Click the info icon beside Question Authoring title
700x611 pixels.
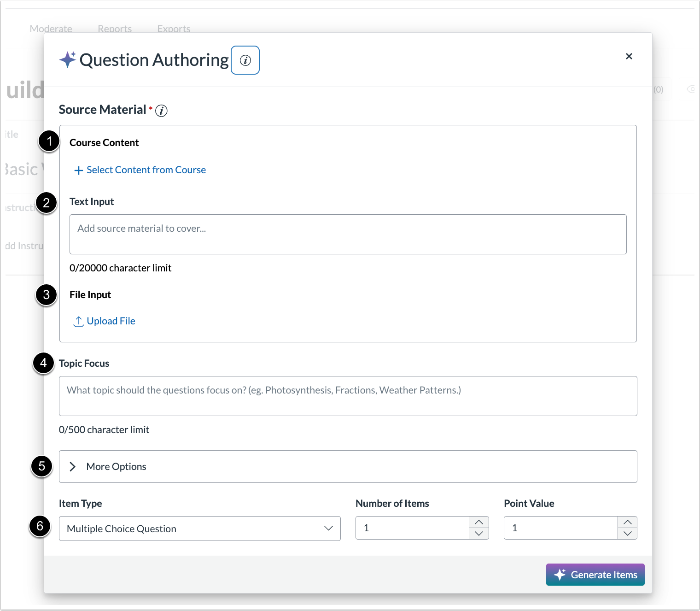point(245,60)
